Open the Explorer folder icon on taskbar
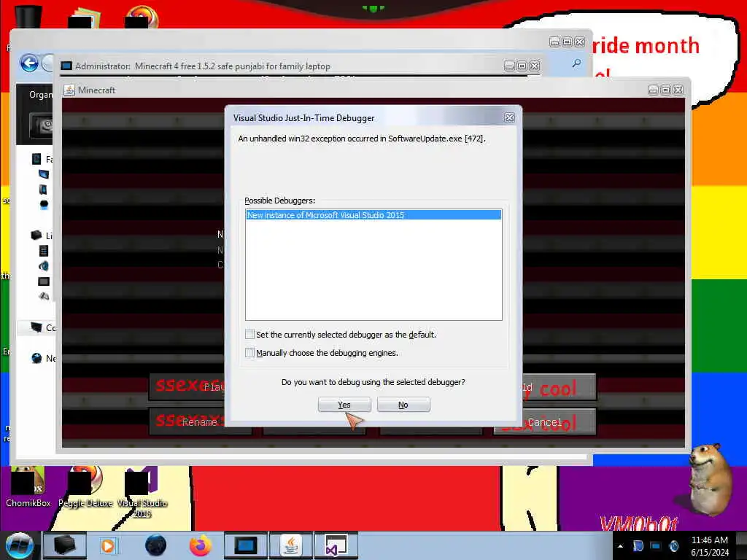Screen dimensions: 747x560 click(65, 545)
